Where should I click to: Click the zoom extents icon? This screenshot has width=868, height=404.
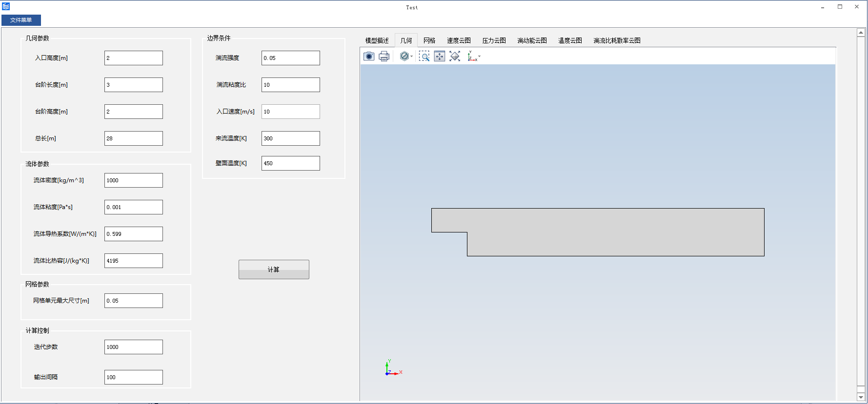(455, 57)
